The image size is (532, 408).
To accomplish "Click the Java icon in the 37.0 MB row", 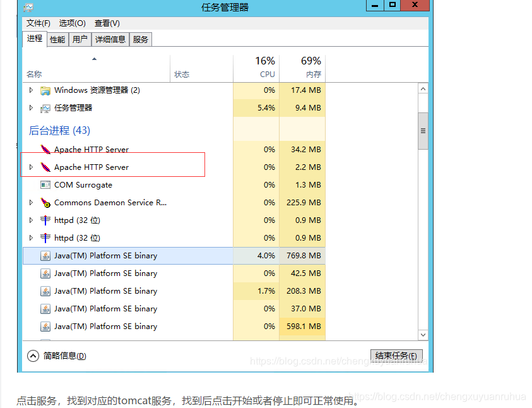I will [45, 309].
